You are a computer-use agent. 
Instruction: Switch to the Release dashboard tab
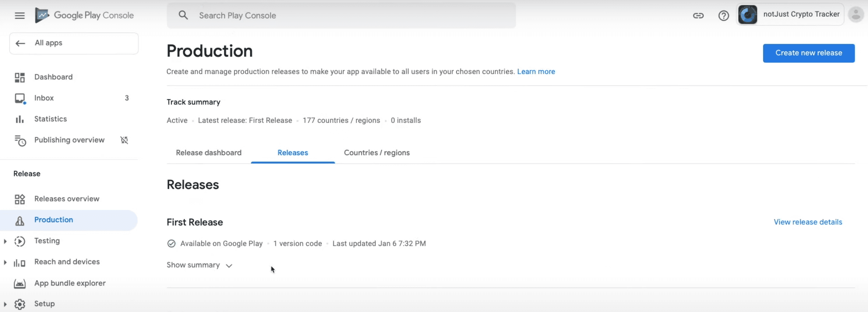[x=209, y=153]
